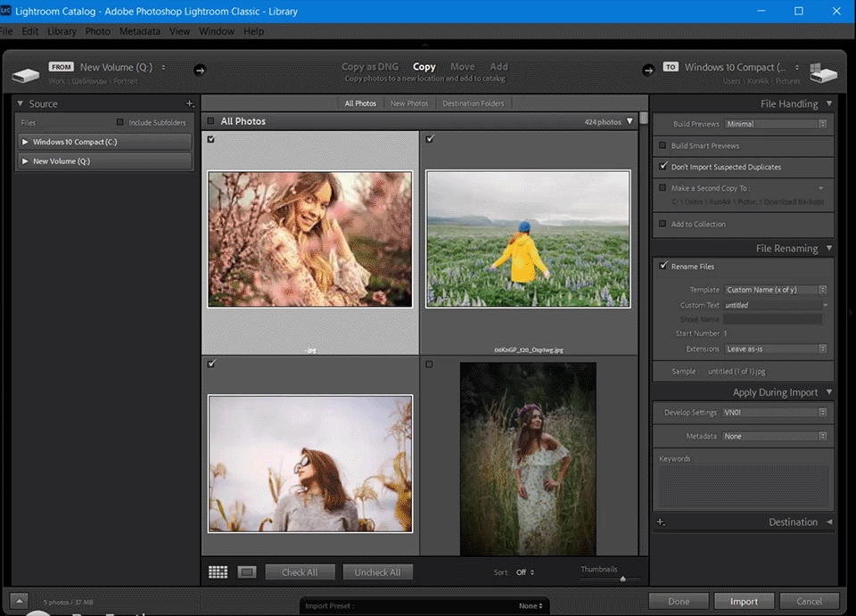Open the Template dropdown Custom Name
This screenshot has width=856, height=616.
776,290
